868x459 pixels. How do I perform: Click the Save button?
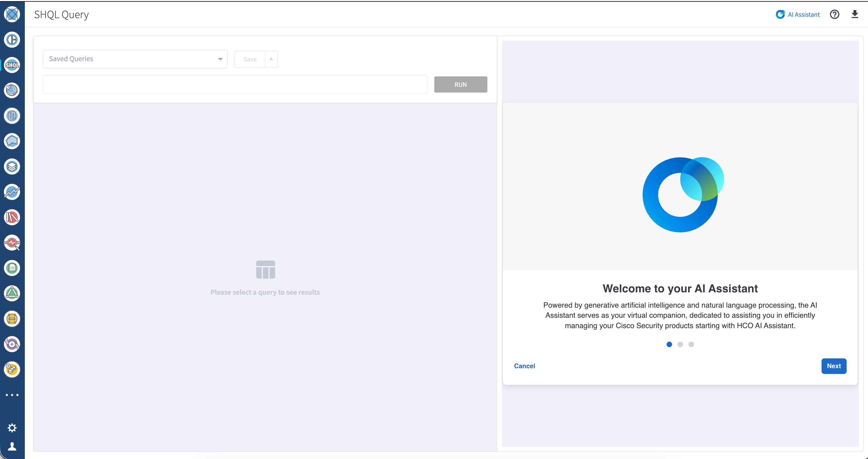point(250,59)
